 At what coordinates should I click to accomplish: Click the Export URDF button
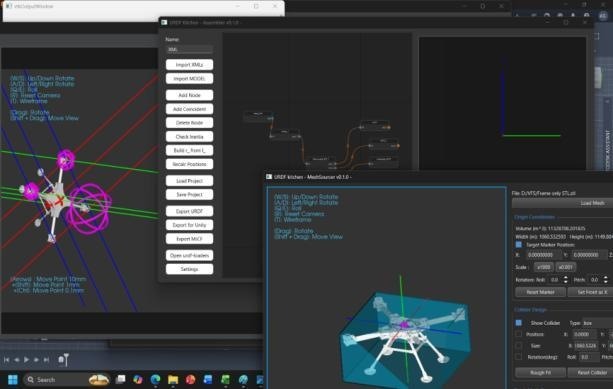(x=189, y=211)
